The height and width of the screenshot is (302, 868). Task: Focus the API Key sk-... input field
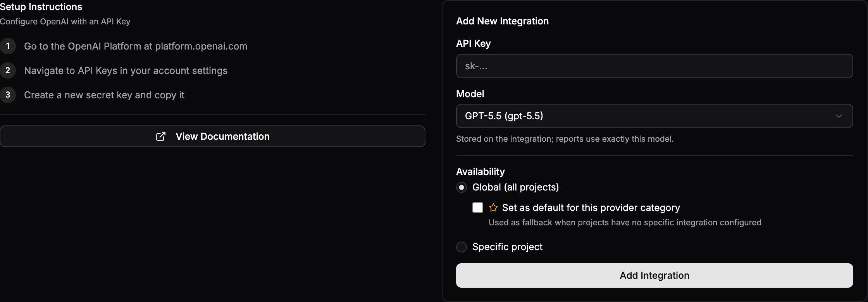pos(654,66)
